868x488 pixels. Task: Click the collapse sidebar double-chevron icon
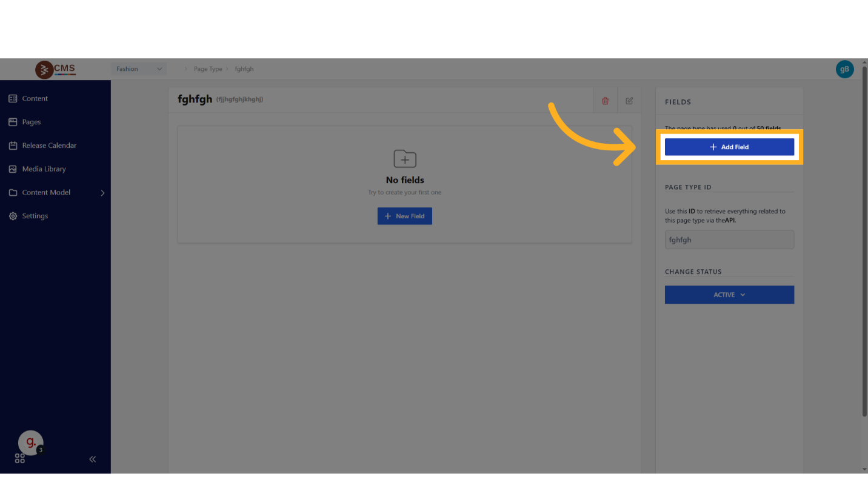[x=93, y=459]
